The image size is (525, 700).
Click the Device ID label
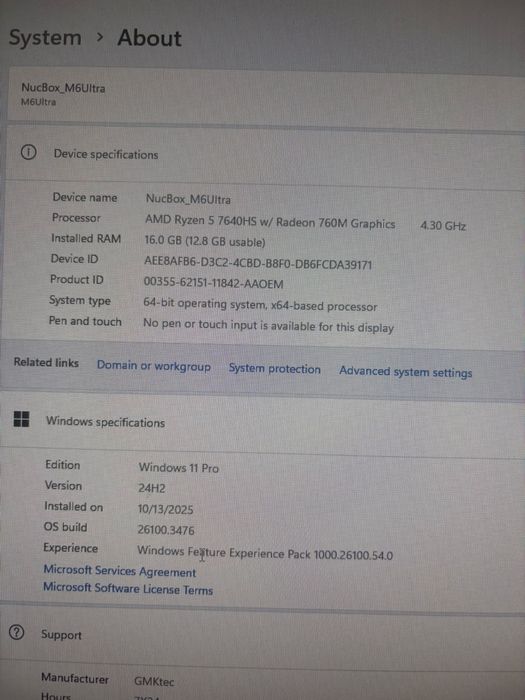point(74,259)
